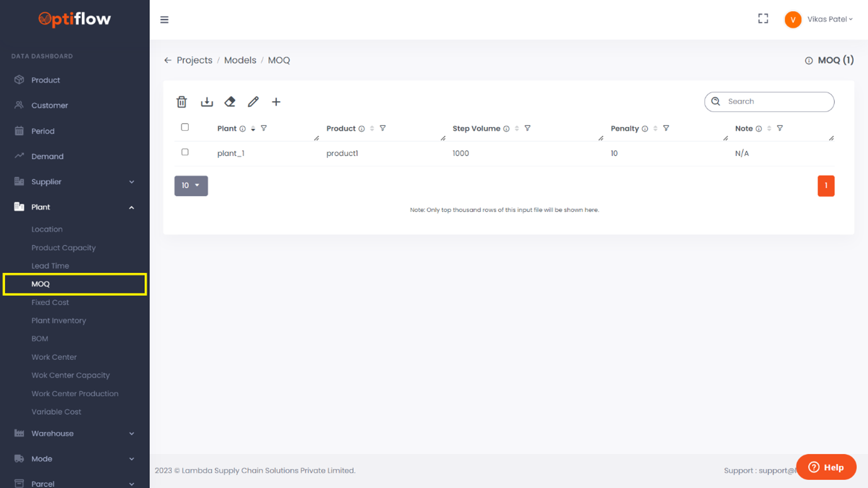Add a new MOQ row with plus icon

276,102
